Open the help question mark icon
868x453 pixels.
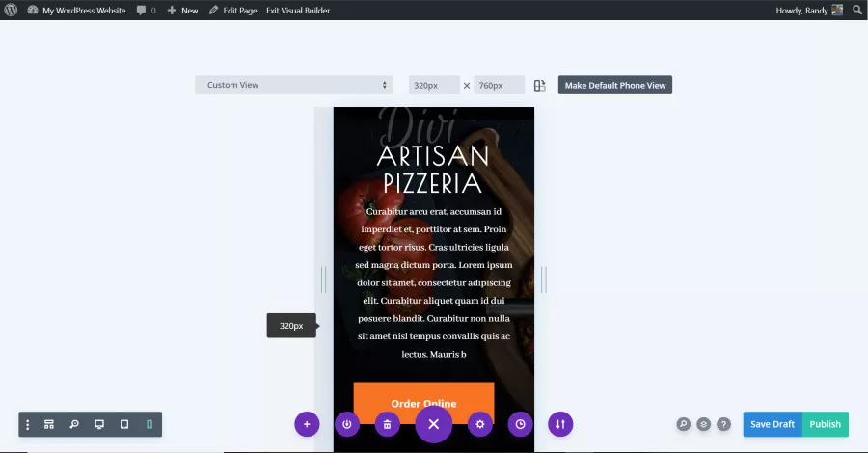(723, 424)
